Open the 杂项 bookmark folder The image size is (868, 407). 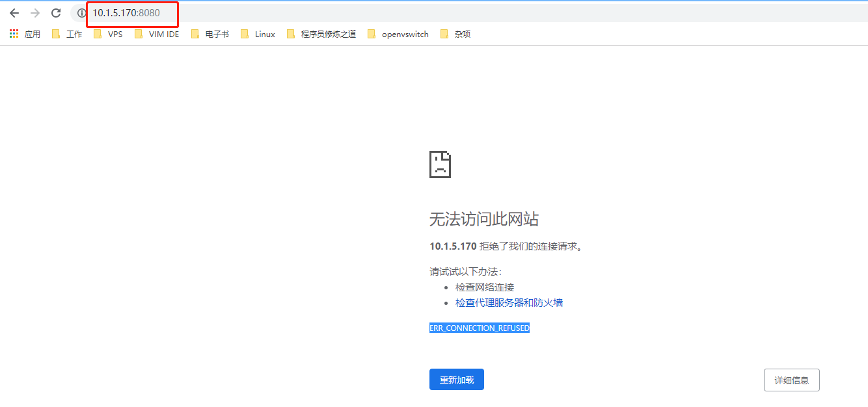(455, 34)
